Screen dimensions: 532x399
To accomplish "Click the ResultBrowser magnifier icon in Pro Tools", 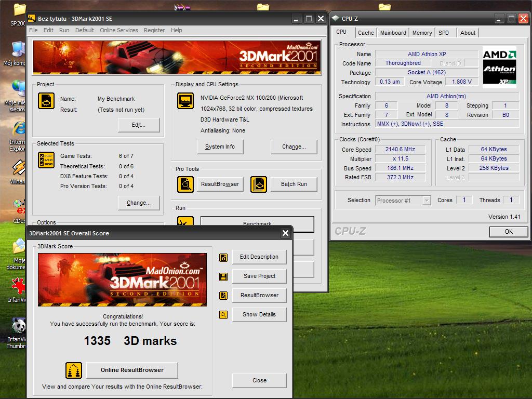I will (x=185, y=184).
